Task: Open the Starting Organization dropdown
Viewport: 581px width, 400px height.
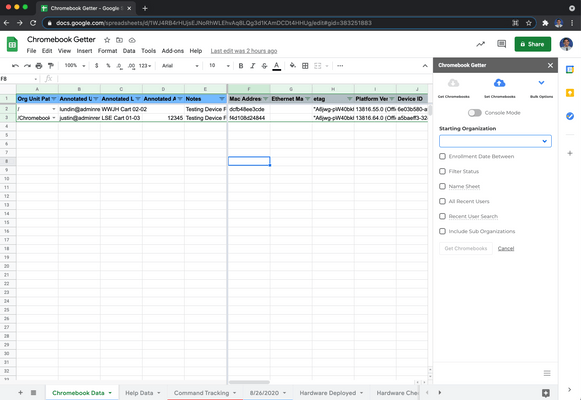Action: 495,141
